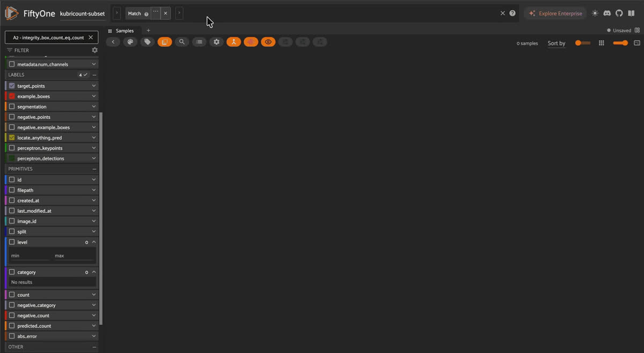The height and width of the screenshot is (353, 644).
Task: Adjust the slider next to Sort by
Action: [x=582, y=43]
